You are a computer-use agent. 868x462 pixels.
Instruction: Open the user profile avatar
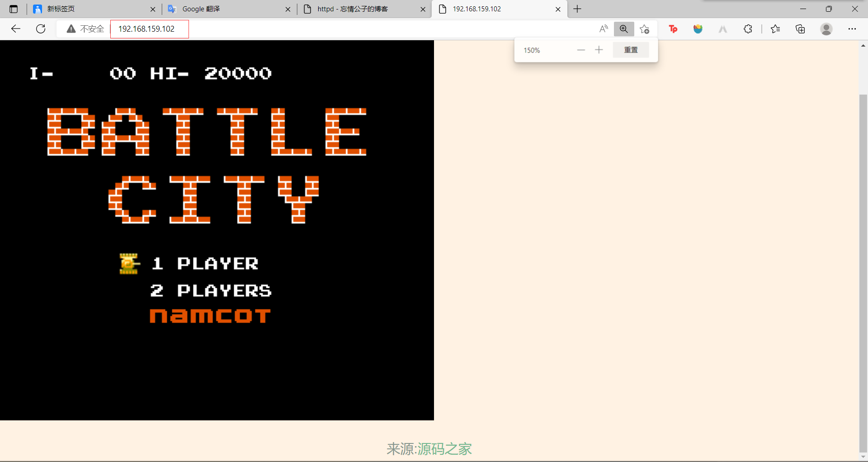tap(826, 29)
